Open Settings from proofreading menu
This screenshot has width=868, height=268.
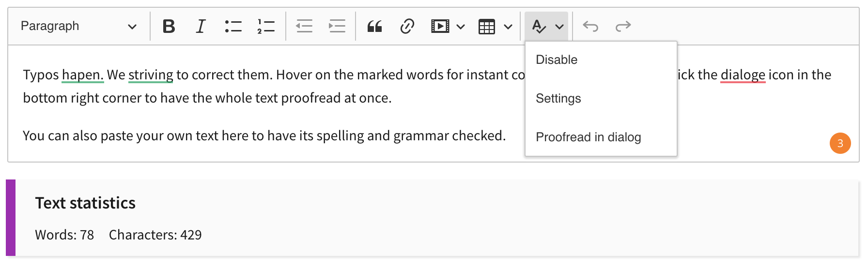click(558, 99)
